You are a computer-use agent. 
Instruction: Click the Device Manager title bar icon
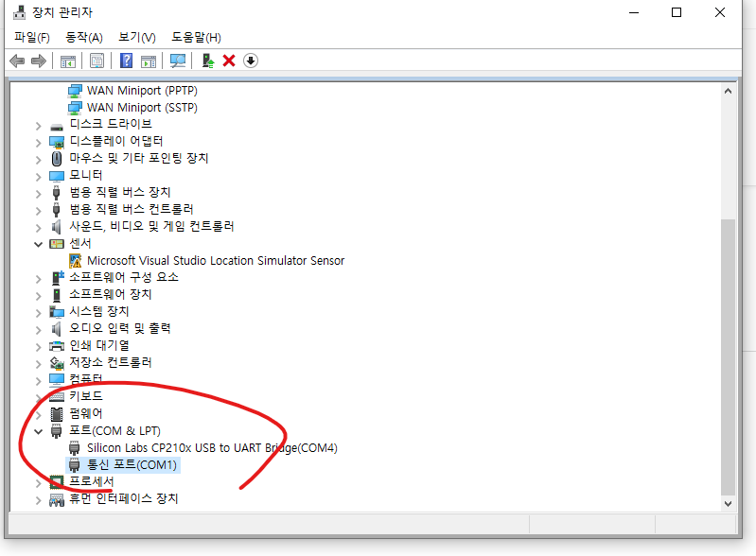[19, 12]
